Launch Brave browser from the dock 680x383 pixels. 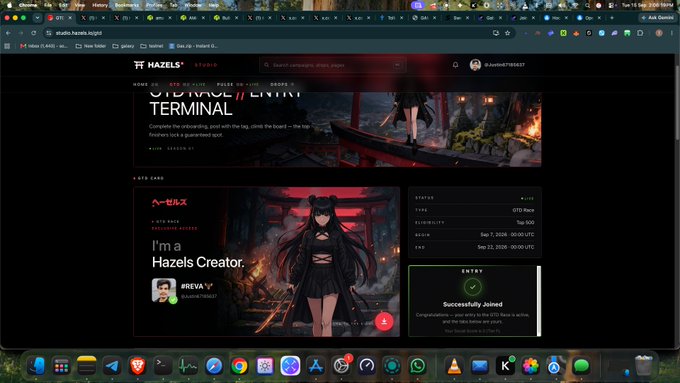pyautogui.click(x=137, y=366)
